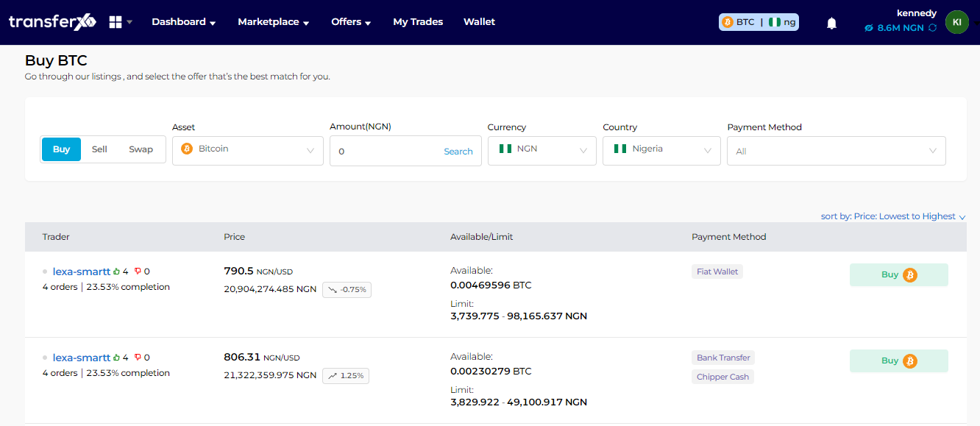Click the transferXO logo

click(52, 22)
